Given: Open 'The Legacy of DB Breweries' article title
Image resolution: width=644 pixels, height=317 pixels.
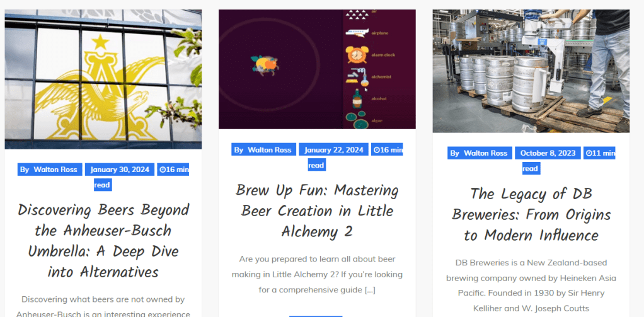Looking at the screenshot, I should (x=531, y=215).
